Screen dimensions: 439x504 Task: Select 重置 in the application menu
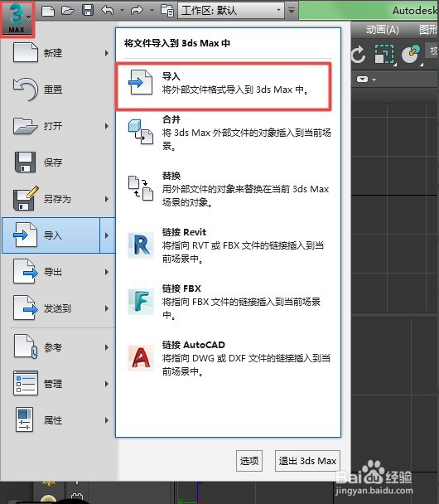tap(60, 89)
